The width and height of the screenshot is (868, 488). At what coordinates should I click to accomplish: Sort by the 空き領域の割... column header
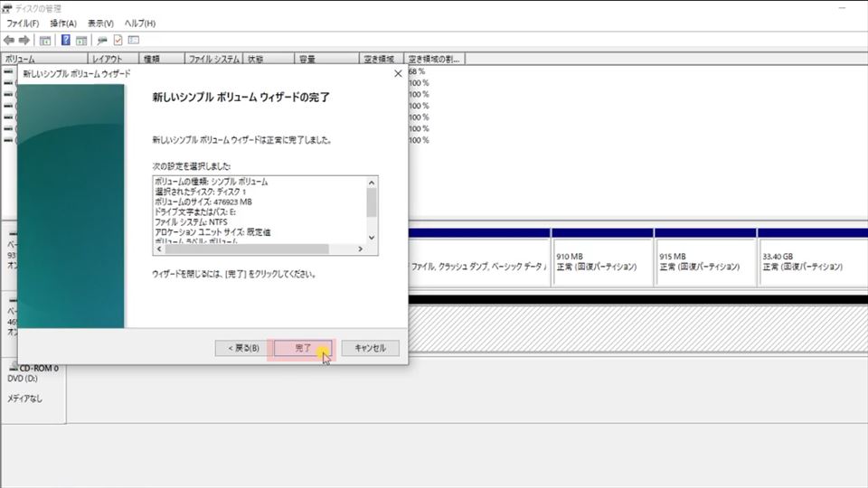click(435, 59)
